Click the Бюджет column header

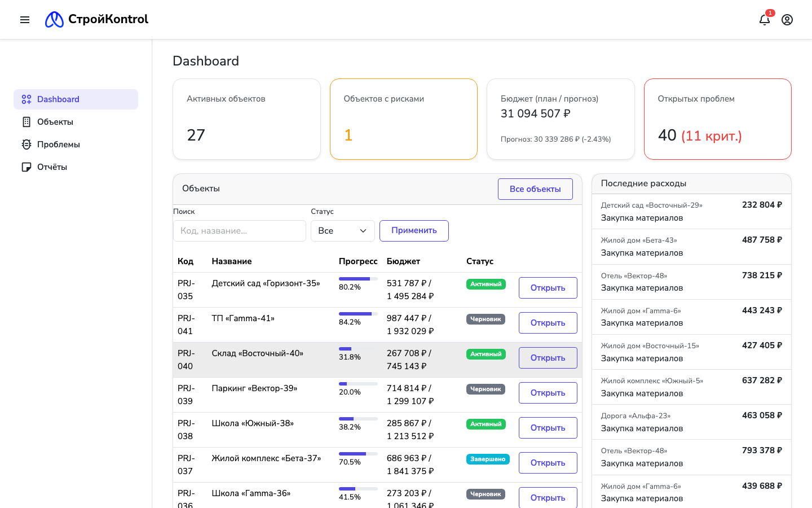point(403,261)
